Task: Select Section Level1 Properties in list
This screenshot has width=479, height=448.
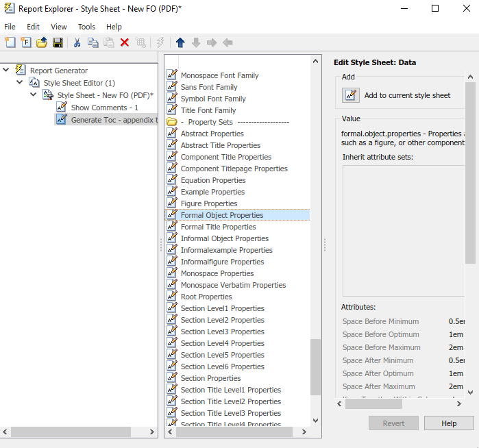Action: (x=222, y=308)
